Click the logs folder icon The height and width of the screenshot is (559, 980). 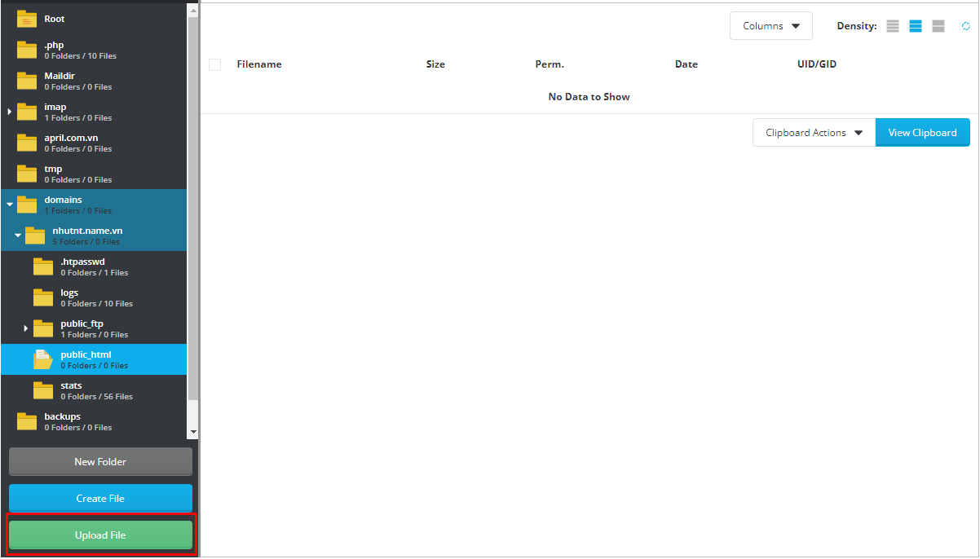pyautogui.click(x=43, y=297)
